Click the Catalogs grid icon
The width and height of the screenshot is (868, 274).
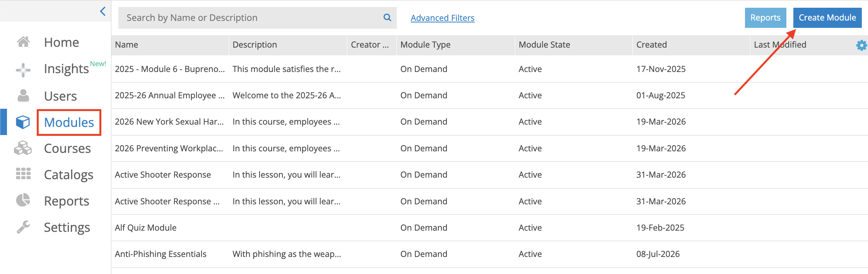coord(23,174)
